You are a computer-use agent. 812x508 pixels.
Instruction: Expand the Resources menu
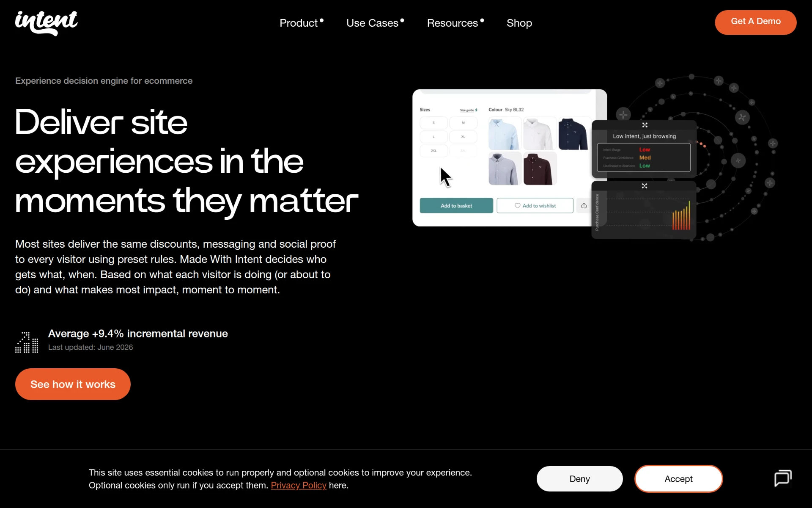(x=455, y=23)
